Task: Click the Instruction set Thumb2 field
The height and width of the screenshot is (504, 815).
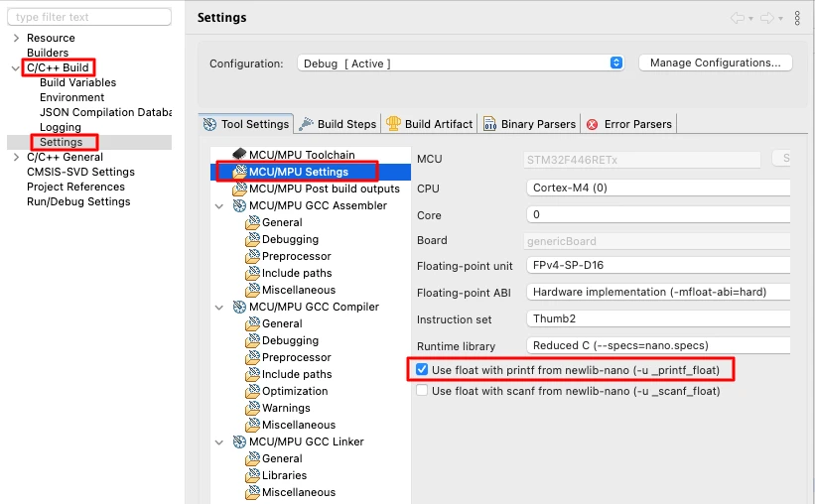Action: [x=658, y=318]
